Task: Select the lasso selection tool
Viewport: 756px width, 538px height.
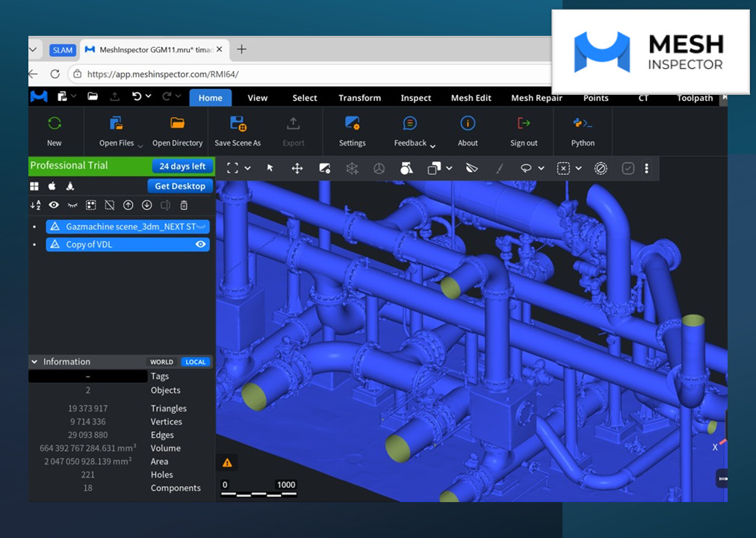Action: 525,167
